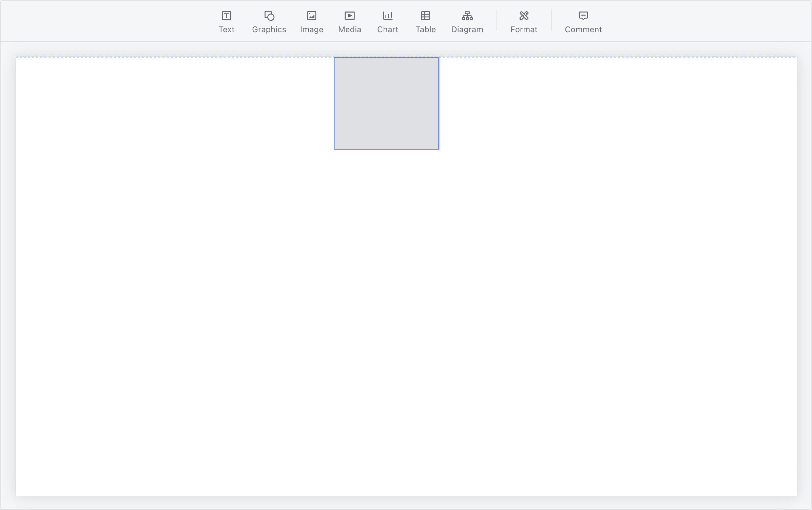Open the Graphics shapes tool
Image resolution: width=812 pixels, height=510 pixels.
coord(268,16)
